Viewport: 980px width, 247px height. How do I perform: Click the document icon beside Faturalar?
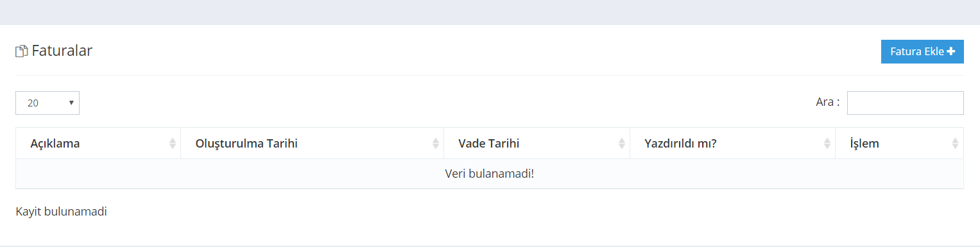tap(22, 51)
